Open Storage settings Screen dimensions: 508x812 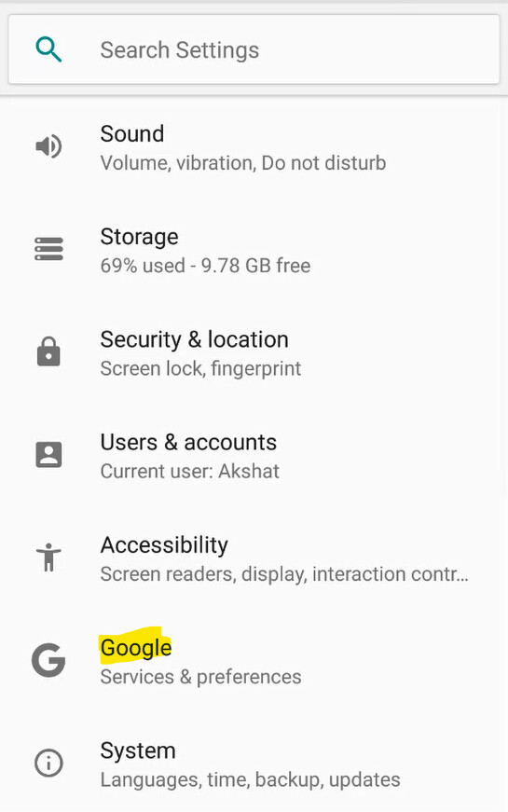[254, 250]
